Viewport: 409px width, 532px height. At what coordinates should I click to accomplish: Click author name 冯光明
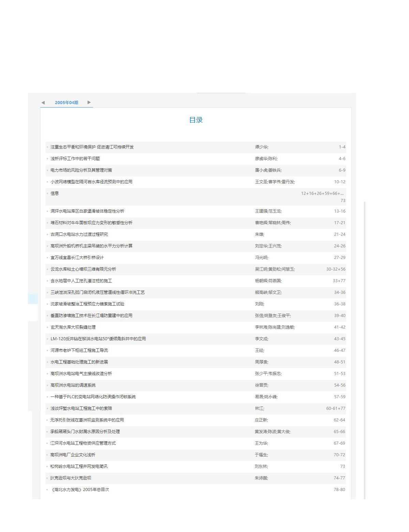click(262, 258)
